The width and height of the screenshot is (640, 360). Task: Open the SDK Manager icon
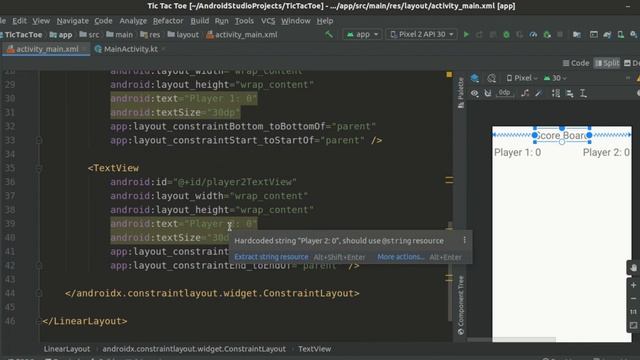coord(633,35)
